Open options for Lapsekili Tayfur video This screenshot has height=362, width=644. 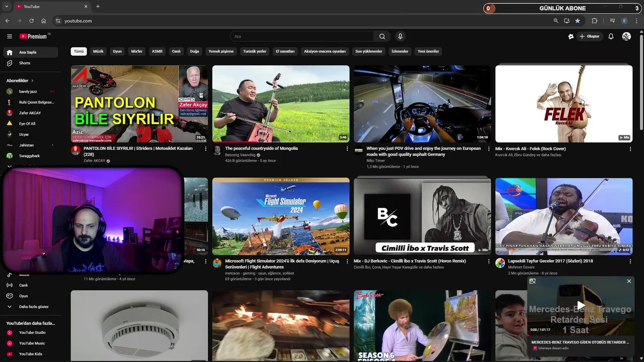click(x=630, y=261)
